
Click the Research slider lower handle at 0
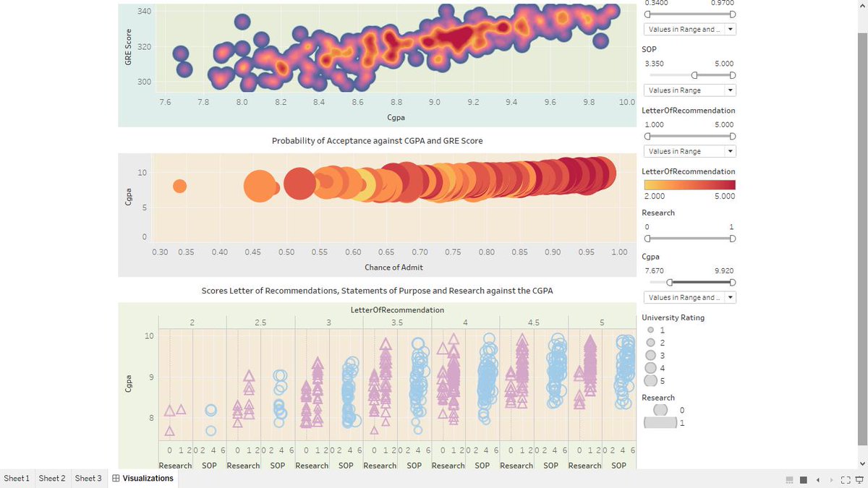tap(647, 238)
